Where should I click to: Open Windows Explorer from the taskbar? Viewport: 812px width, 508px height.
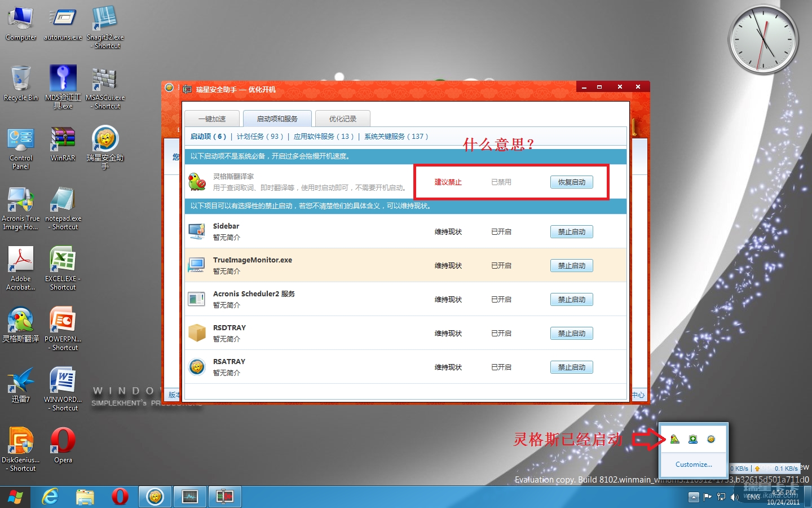(x=85, y=497)
